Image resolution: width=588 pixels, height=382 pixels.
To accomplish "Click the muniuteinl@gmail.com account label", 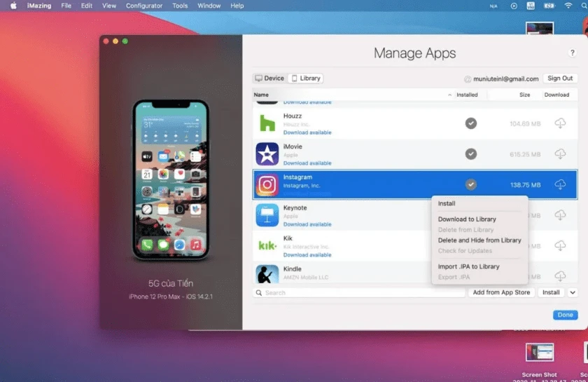I will (x=505, y=79).
